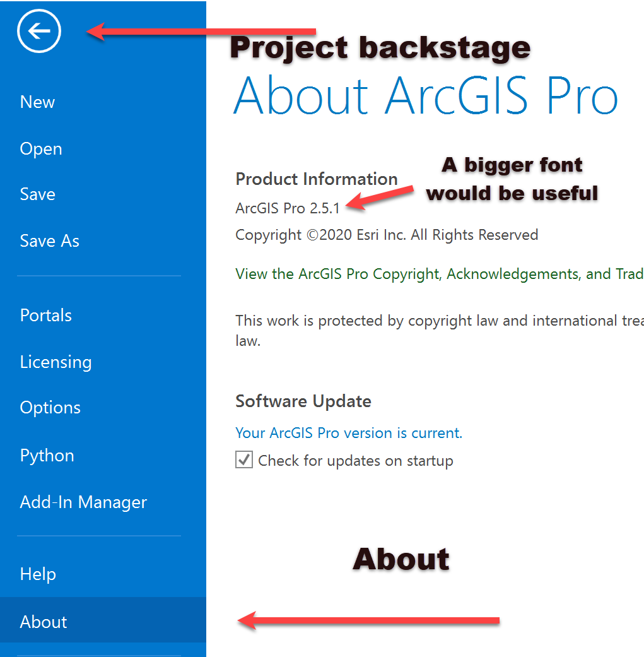Choose Save As from the sidebar
The width and height of the screenshot is (644, 657).
click(x=50, y=241)
